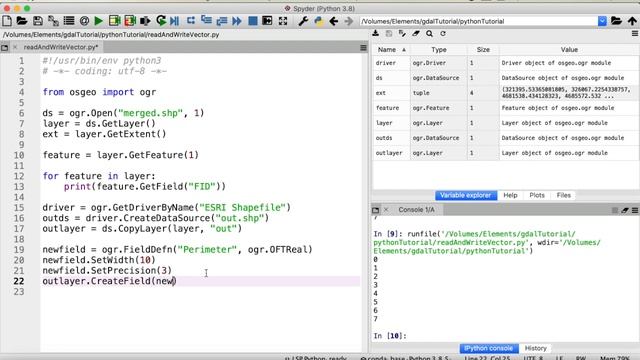Switch to the Variable explorer tab
Viewport: 640px width, 360px height.
point(466,196)
